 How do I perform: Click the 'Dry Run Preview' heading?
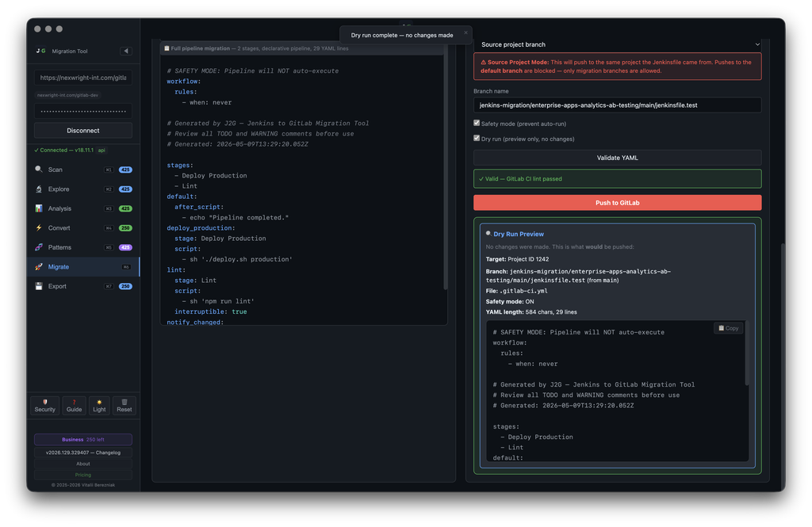click(519, 234)
